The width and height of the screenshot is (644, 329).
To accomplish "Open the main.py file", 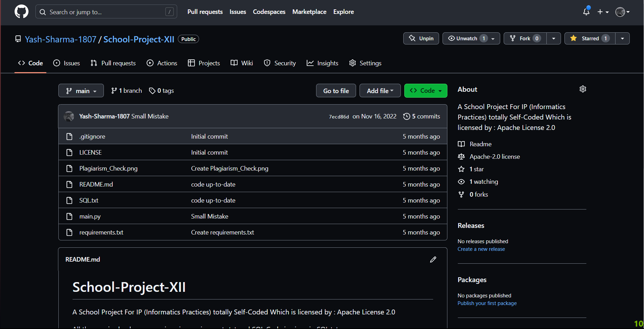I will pos(90,216).
